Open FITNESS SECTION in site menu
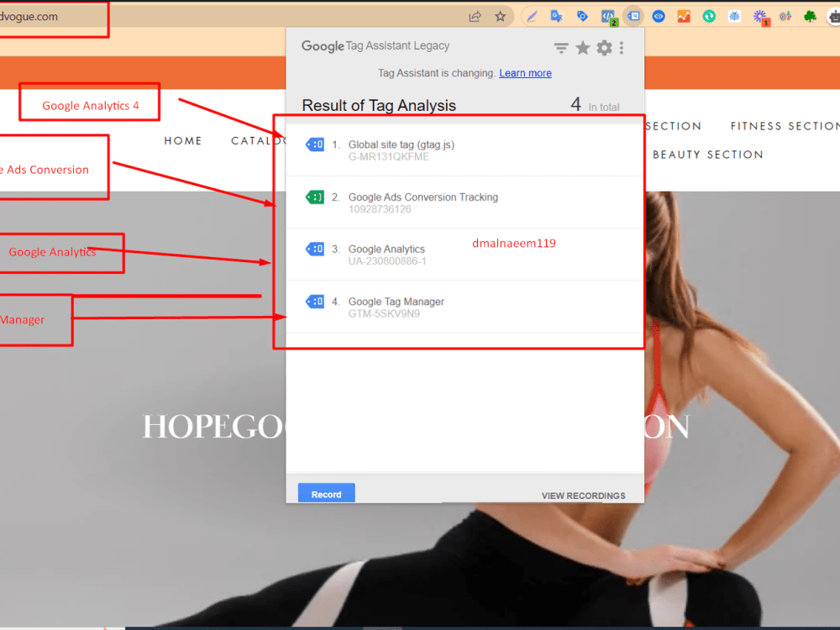The image size is (840, 630). click(x=785, y=126)
